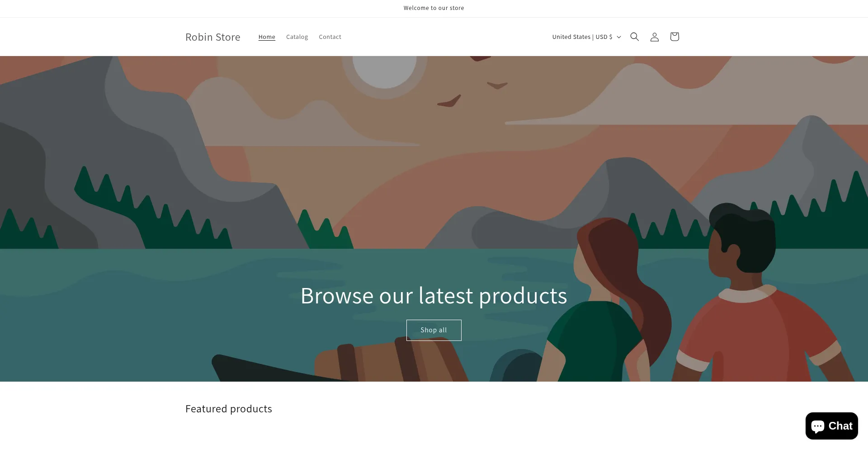This screenshot has height=449, width=868.
Task: Click the Shop all button
Action: (x=434, y=330)
